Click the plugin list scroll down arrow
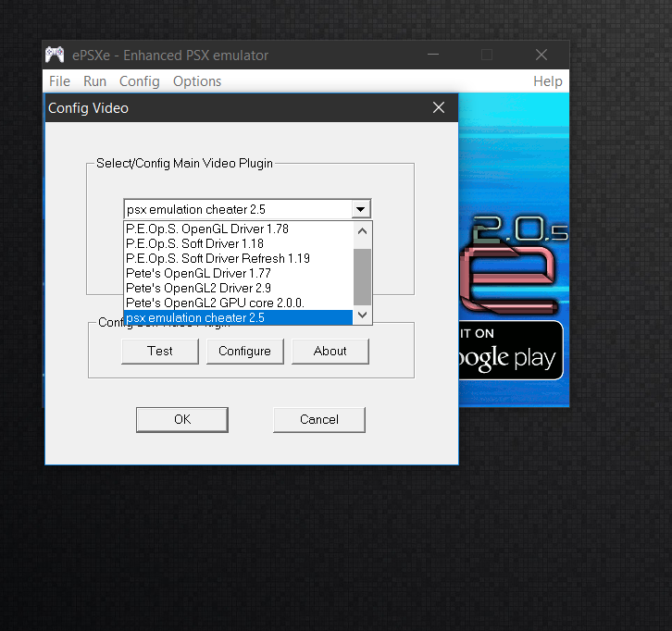Image resolution: width=672 pixels, height=631 pixels. point(362,315)
